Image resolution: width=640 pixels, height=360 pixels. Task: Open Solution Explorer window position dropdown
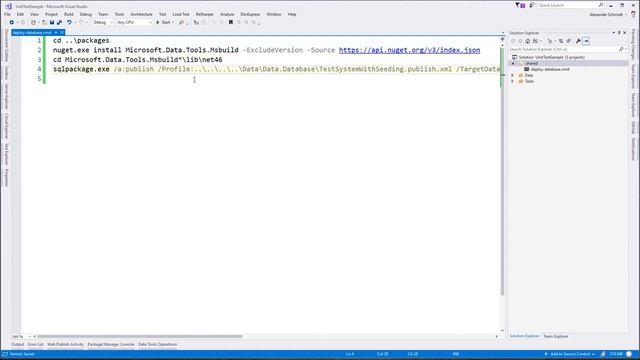pyautogui.click(x=613, y=33)
